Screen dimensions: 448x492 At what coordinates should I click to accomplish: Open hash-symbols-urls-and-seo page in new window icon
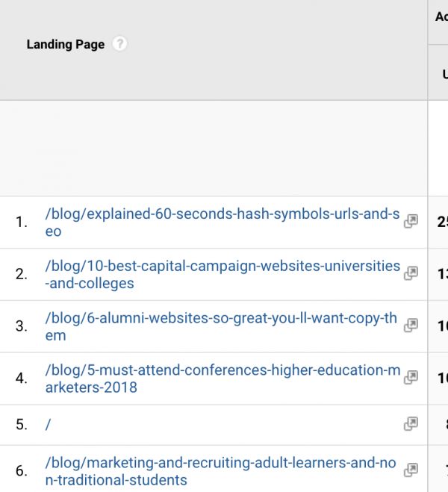[410, 222]
